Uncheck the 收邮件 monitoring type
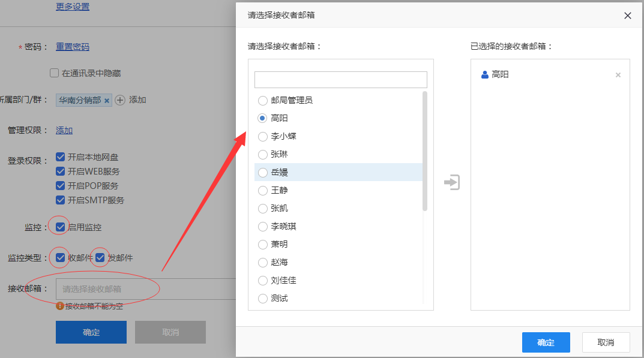The height and width of the screenshot is (358, 644). tap(61, 258)
